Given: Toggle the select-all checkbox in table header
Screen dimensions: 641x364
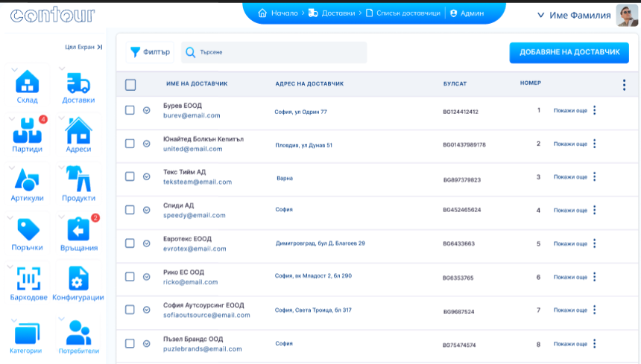Looking at the screenshot, I should [130, 85].
